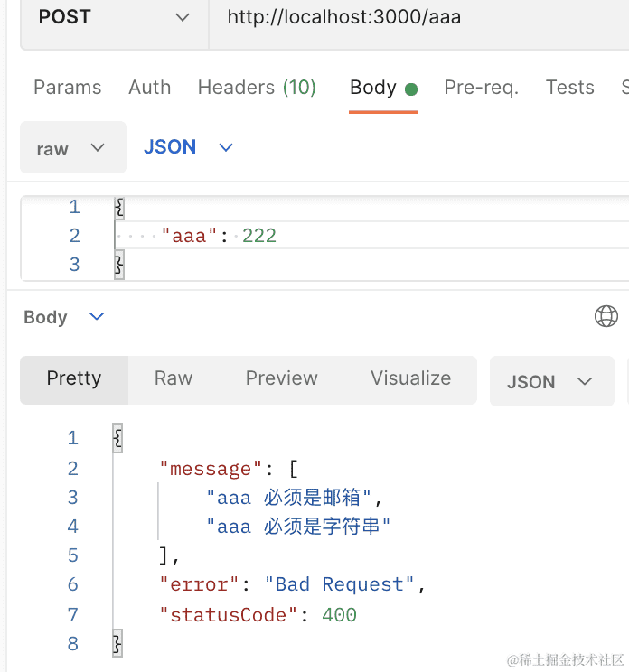Click the globe network icon
629x672 pixels.
[606, 316]
